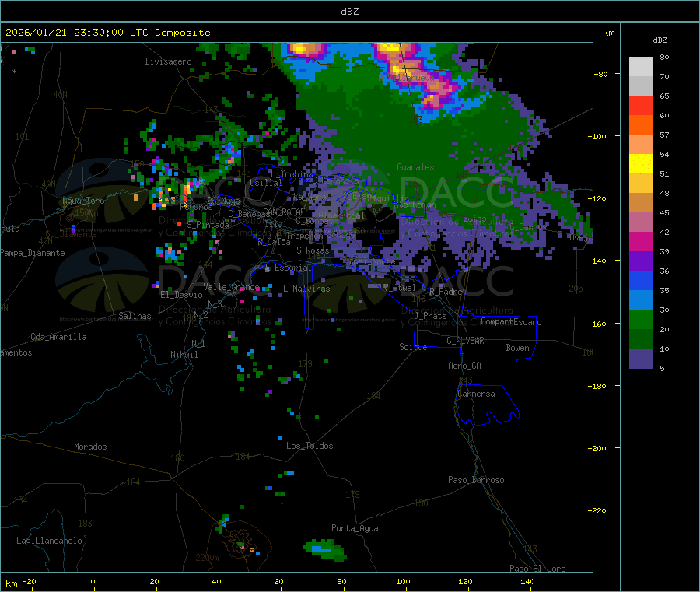The image size is (700, 592).
Task: Click the 'Cda_Amarilla' place label
Action: coord(58,337)
